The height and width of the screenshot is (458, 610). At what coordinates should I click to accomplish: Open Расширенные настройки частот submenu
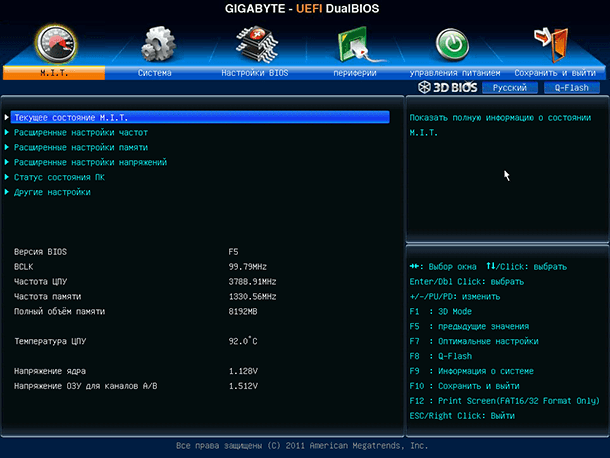81,132
